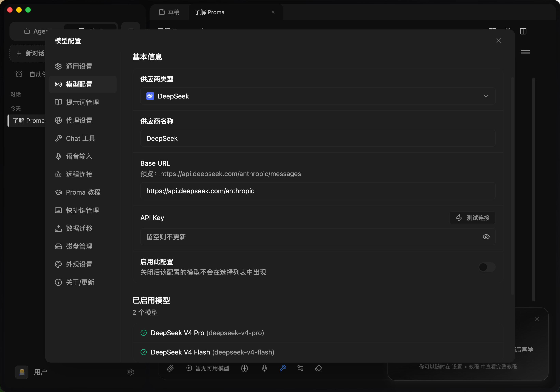The width and height of the screenshot is (560, 392).
Task: Click the 2 个模型 count text
Action: 145,312
